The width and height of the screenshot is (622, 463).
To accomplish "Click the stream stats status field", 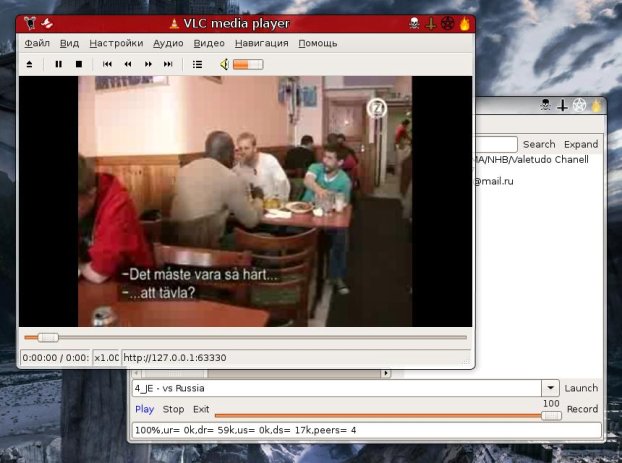I will (x=367, y=430).
